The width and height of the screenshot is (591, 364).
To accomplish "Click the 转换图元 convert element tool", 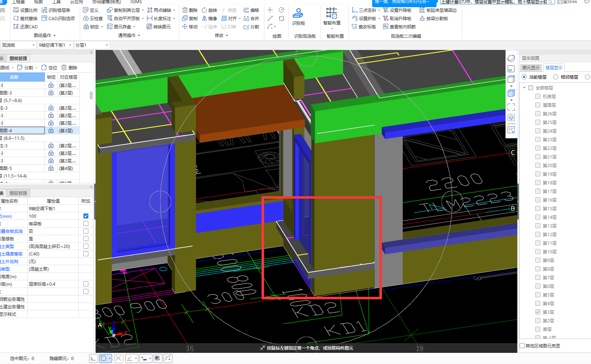I will click(159, 27).
